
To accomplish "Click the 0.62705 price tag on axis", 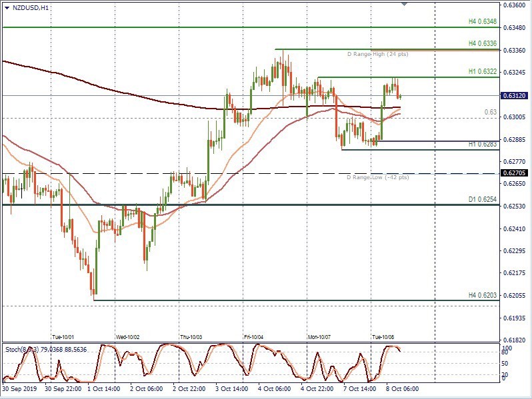I will (515, 173).
